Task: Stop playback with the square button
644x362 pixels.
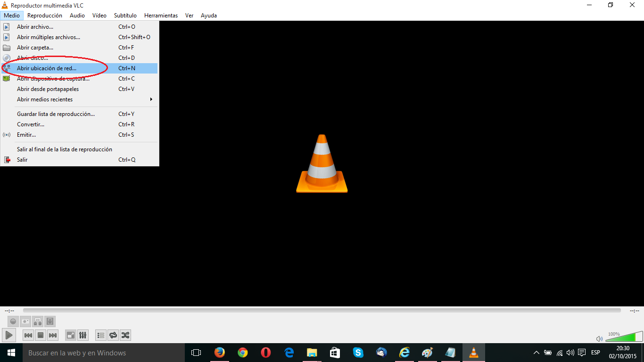Action: point(41,335)
